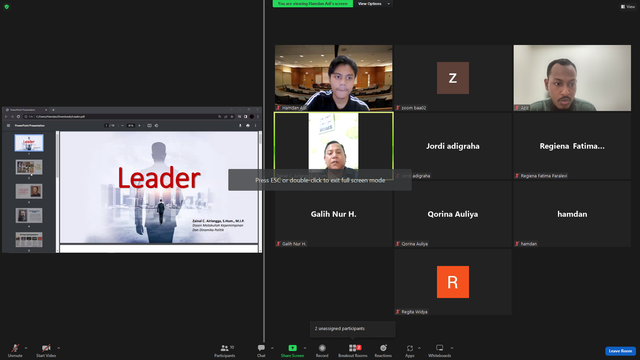Click the browser profile avatar in shared screen
Image resolution: width=640 pixels, height=360 pixels.
[x=251, y=117]
